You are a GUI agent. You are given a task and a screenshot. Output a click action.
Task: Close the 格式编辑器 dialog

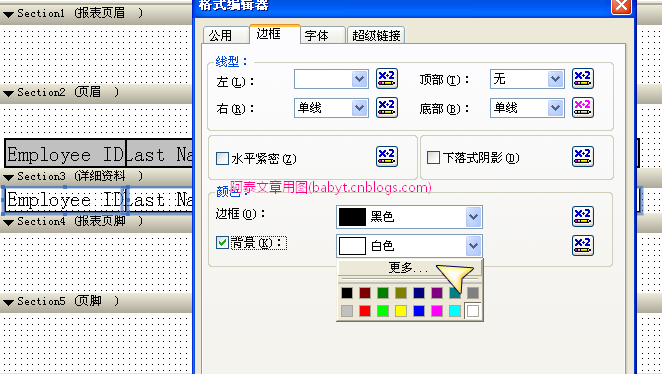[x=621, y=5]
